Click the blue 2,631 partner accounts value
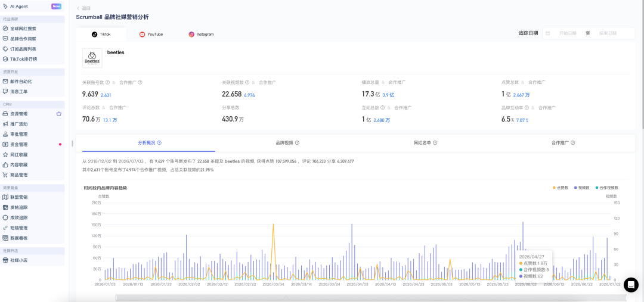The height and width of the screenshot is (302, 644). [x=106, y=95]
